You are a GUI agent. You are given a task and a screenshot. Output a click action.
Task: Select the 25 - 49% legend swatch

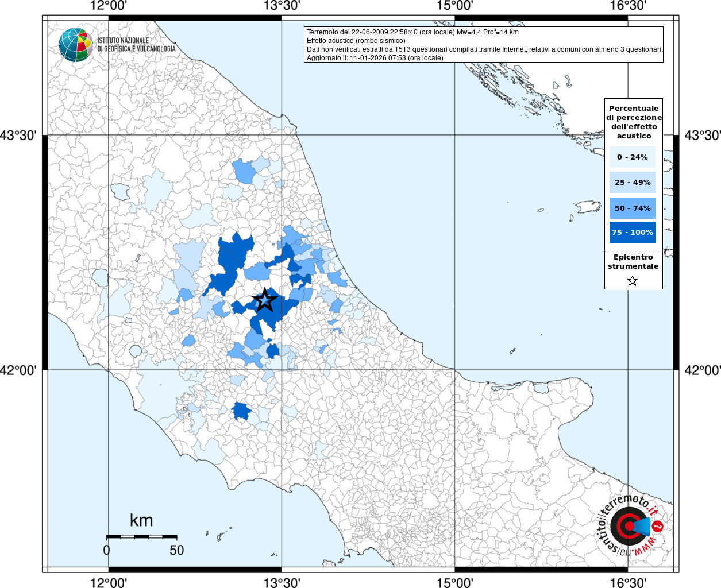click(x=633, y=182)
